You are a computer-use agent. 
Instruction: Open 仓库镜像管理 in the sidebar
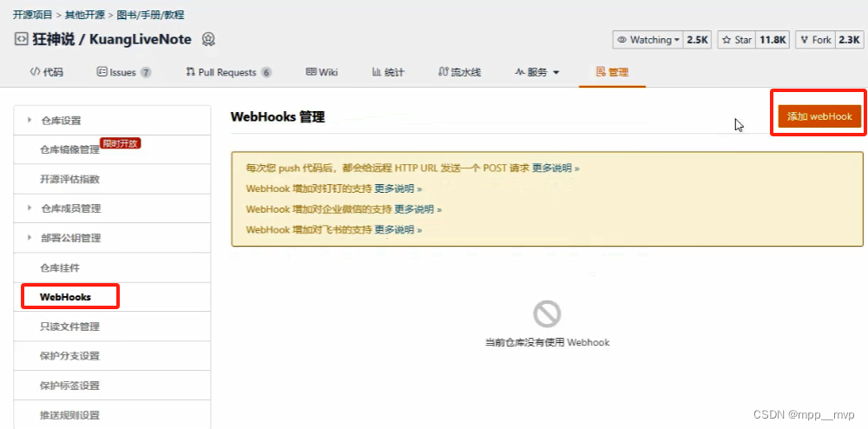pyautogui.click(x=112, y=149)
